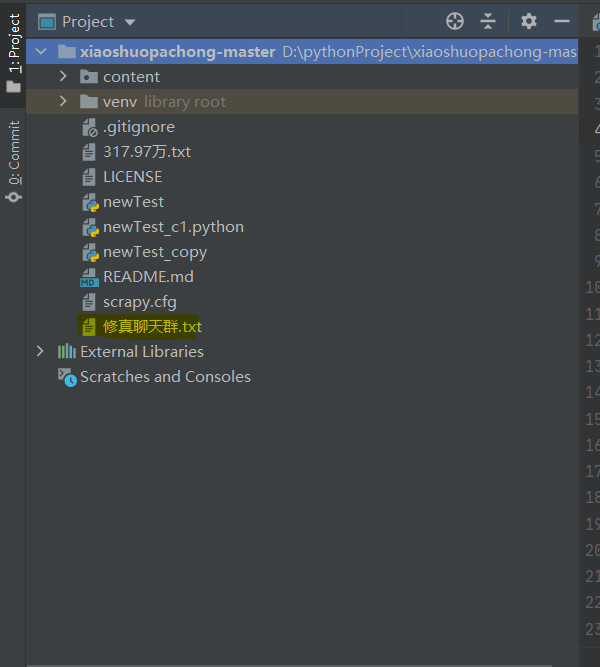Open Project panel settings gear
Image resolution: width=600 pixels, height=667 pixels.
click(529, 21)
